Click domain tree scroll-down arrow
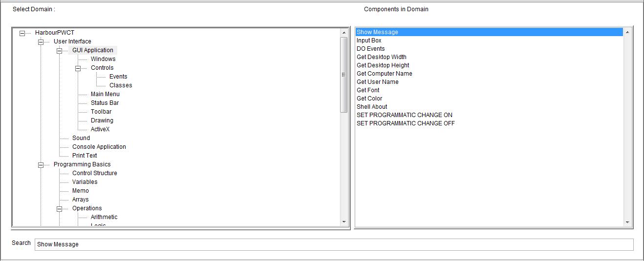 coord(344,222)
